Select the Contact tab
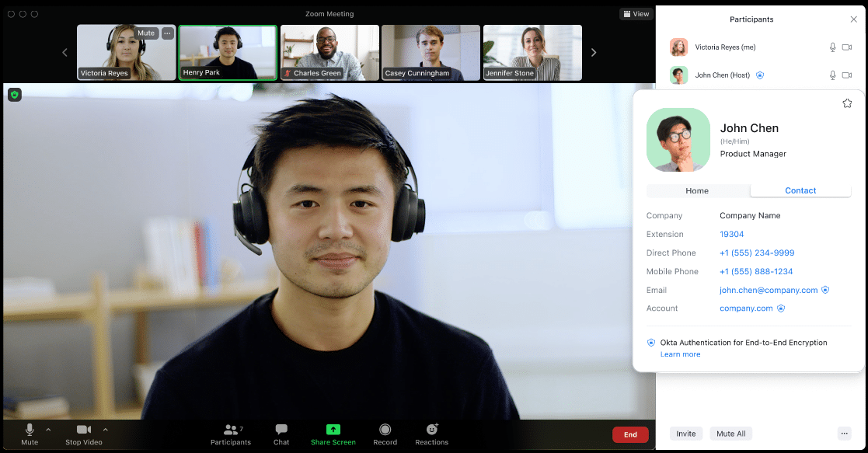The height and width of the screenshot is (453, 868). pos(800,190)
